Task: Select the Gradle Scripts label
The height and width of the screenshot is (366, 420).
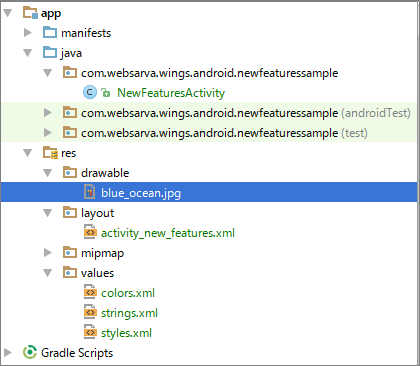Action: pos(77,353)
